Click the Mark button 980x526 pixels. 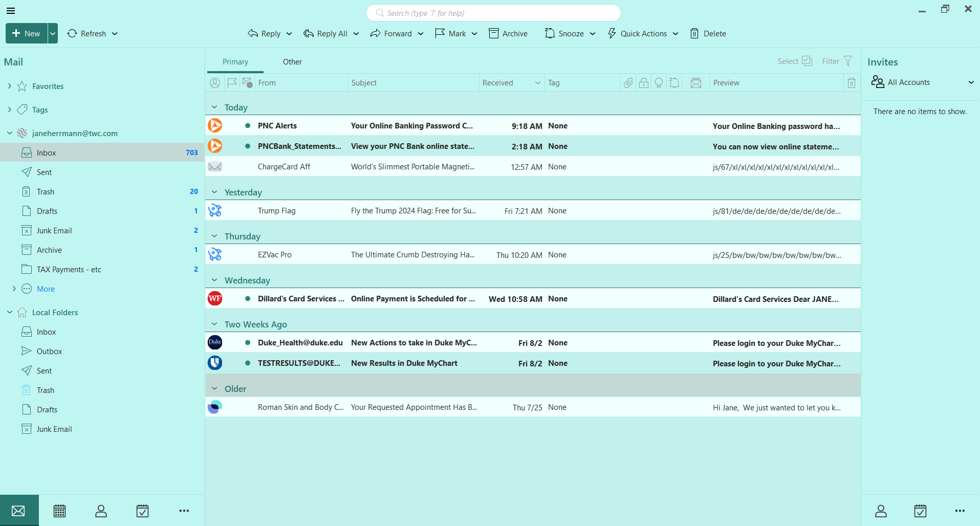coord(450,34)
